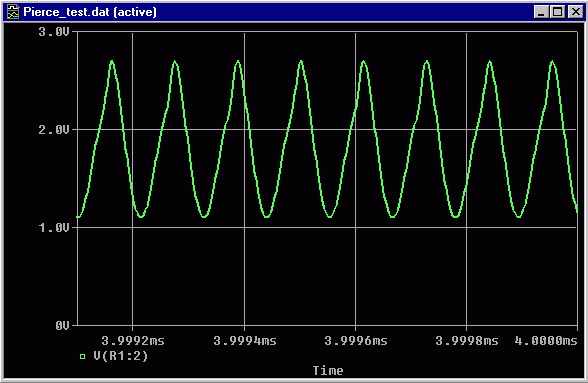
Task: Click the 3.9994ms x-axis tick label
Action: [244, 341]
